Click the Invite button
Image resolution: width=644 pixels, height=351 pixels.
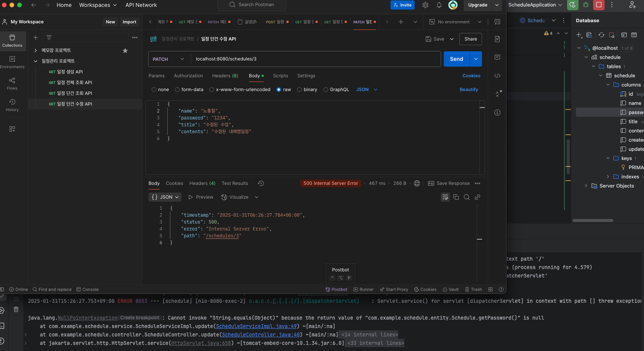402,5
